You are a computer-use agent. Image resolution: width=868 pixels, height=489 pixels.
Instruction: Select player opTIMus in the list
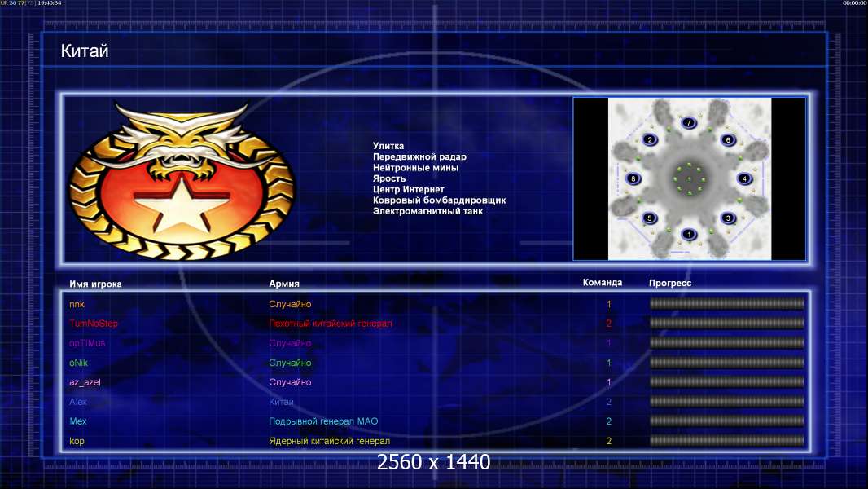click(x=87, y=343)
